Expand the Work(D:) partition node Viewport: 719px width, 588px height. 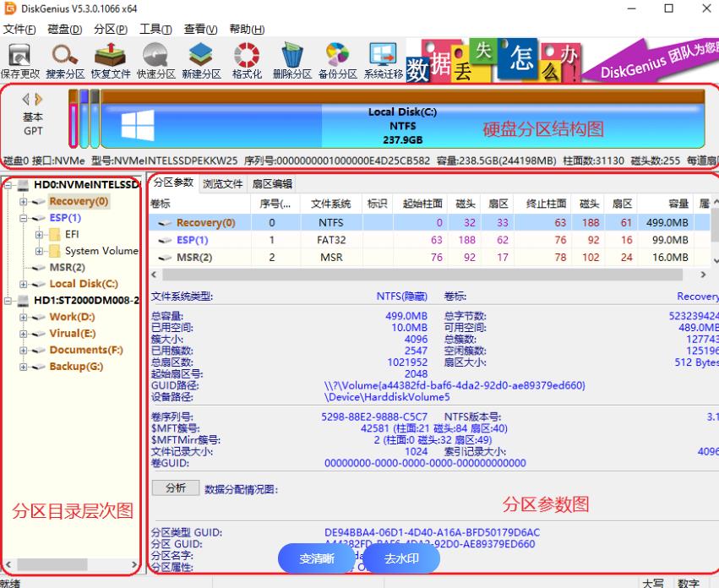pyautogui.click(x=24, y=317)
